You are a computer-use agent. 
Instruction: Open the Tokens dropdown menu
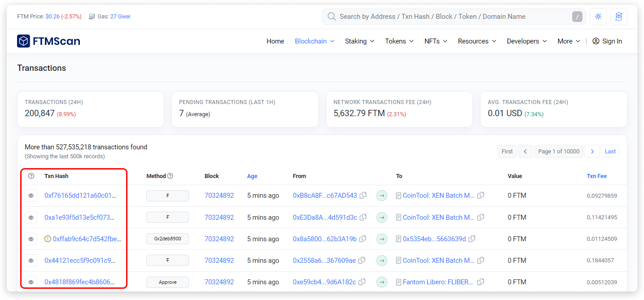tap(399, 41)
